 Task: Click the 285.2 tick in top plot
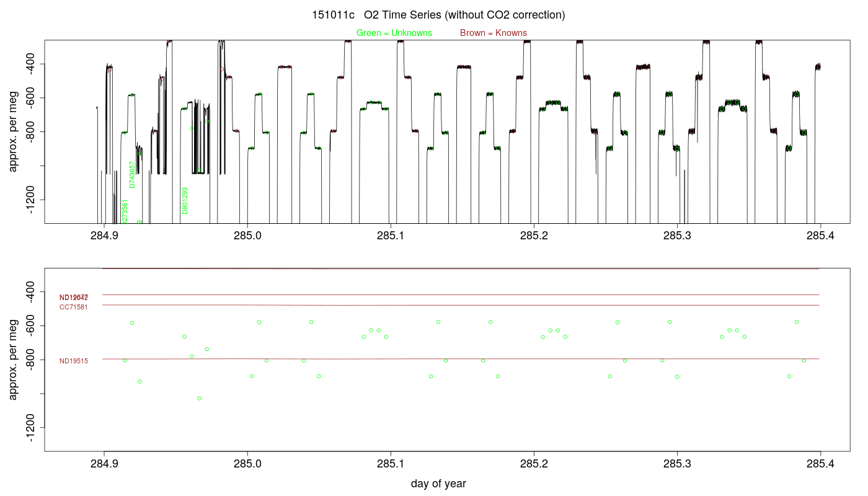click(x=534, y=236)
